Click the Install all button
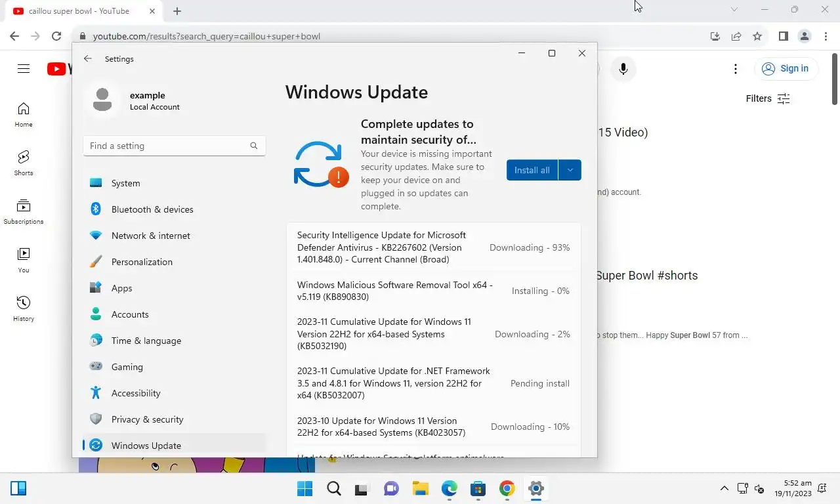 [x=532, y=170]
